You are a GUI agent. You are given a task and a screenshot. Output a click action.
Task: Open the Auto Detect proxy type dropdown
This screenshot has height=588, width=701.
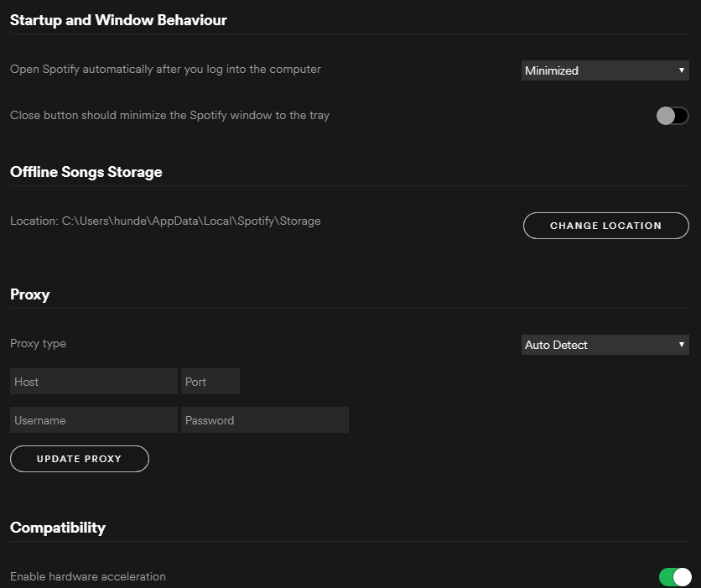coord(605,345)
